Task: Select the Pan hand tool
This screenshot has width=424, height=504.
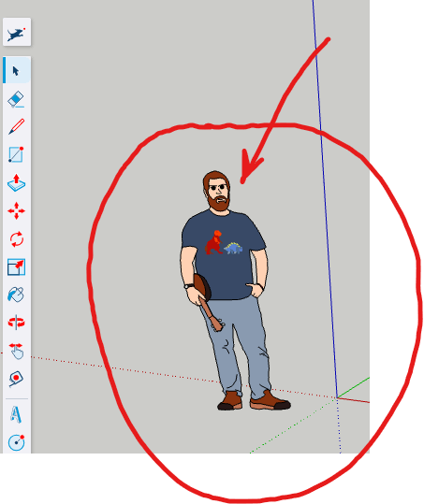Action: coord(17,351)
